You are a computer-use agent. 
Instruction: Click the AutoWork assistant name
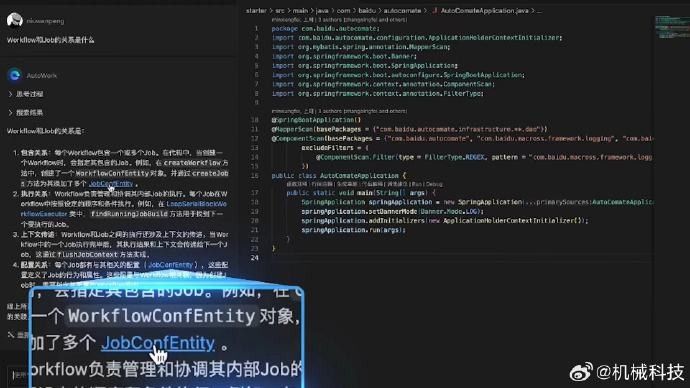[41, 76]
